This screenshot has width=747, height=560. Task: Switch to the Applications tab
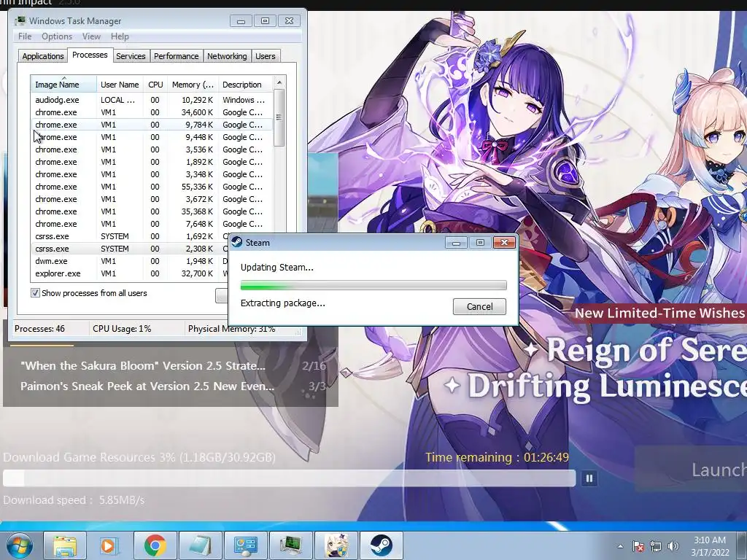[x=43, y=56]
